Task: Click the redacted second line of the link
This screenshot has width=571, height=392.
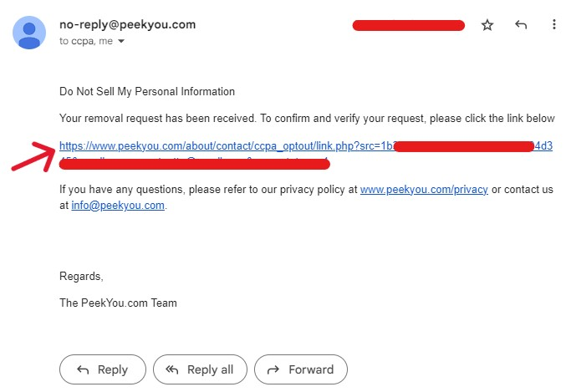Action: click(195, 164)
